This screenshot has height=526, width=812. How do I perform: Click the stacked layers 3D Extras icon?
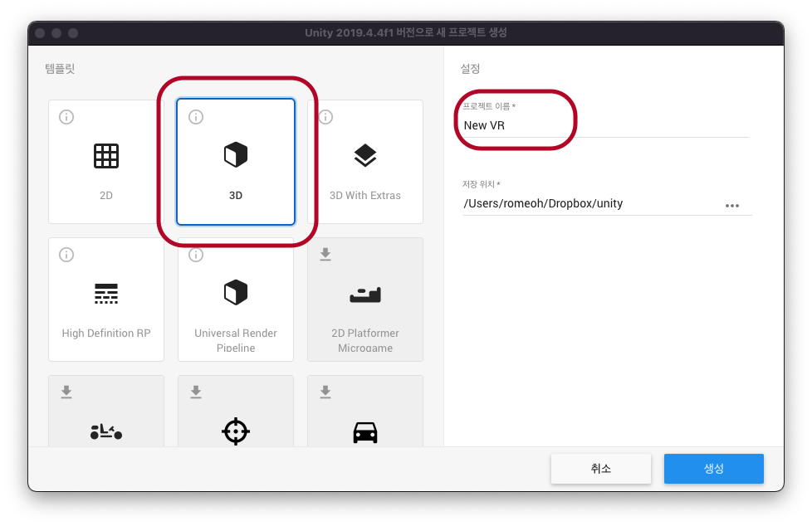[x=365, y=155]
